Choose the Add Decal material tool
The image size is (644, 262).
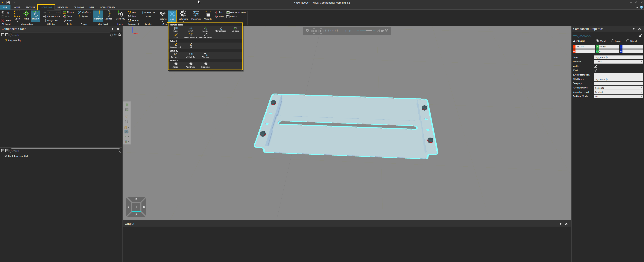191,65
